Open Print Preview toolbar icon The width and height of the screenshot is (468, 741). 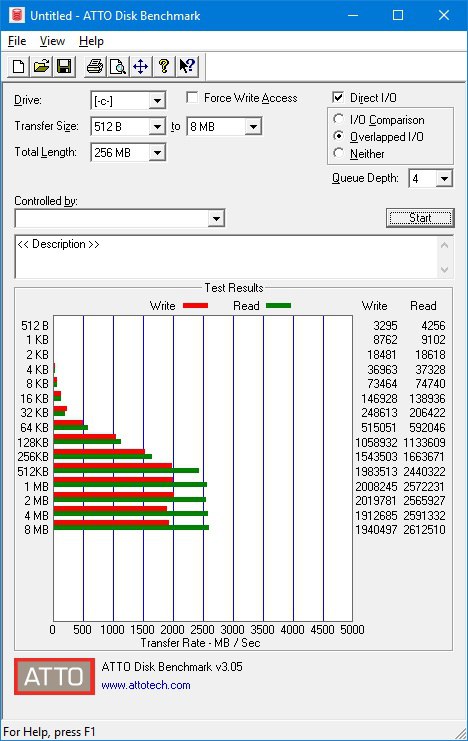point(117,67)
